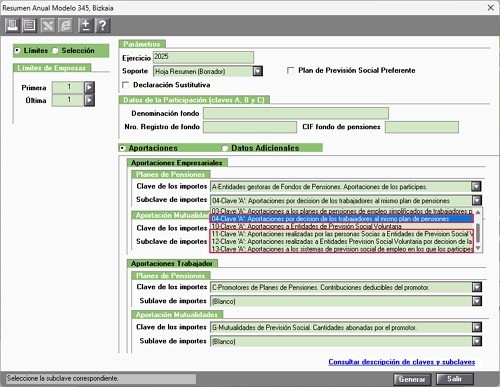Open the help question mark icon

tap(103, 25)
